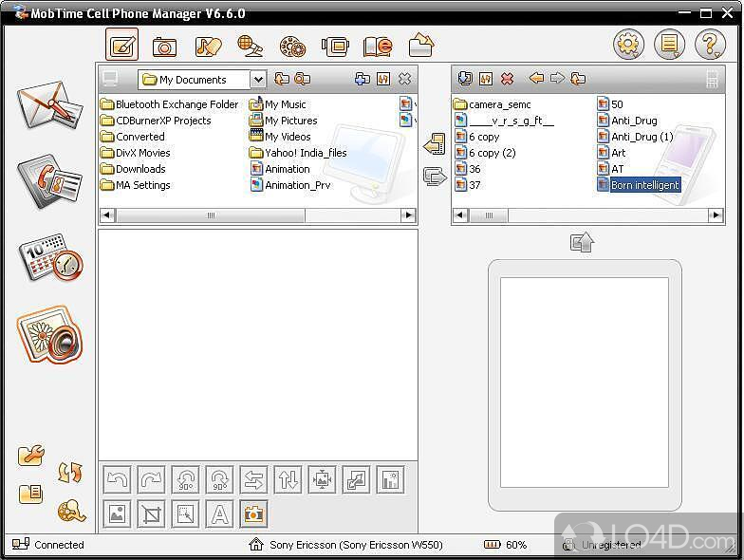The image size is (744, 560).
Task: Click the red delete X in phone panel
Action: [x=507, y=80]
